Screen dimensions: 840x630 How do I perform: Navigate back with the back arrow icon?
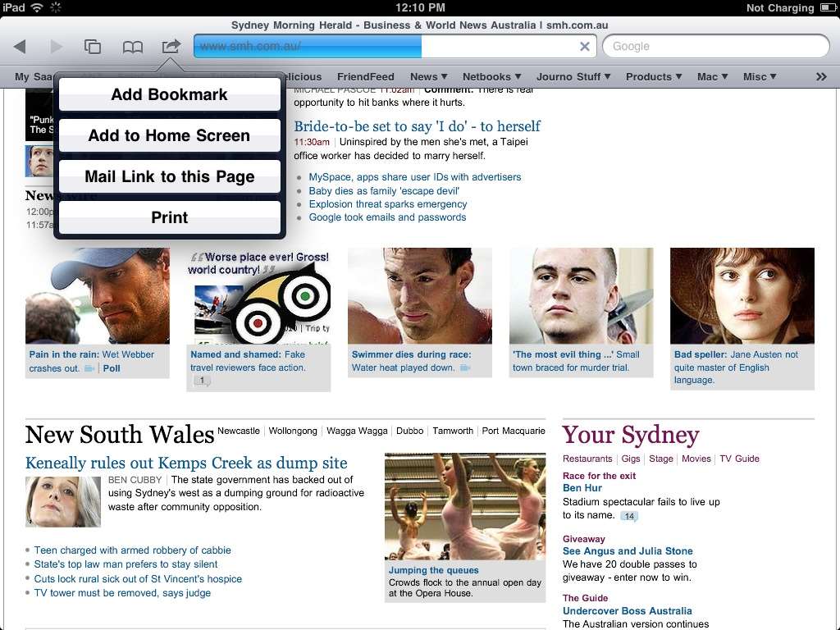tap(20, 46)
